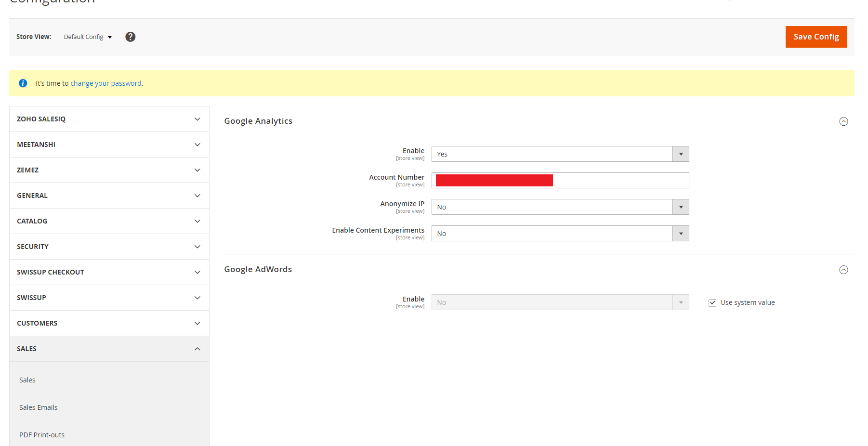Click the Store View selector caret
The width and height of the screenshot is (868, 446).
pos(109,37)
